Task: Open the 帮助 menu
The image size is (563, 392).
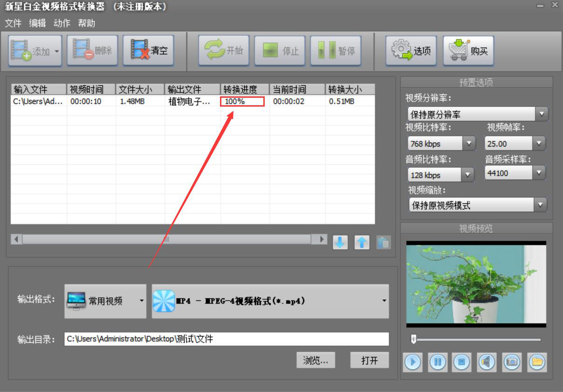Action: pos(87,23)
